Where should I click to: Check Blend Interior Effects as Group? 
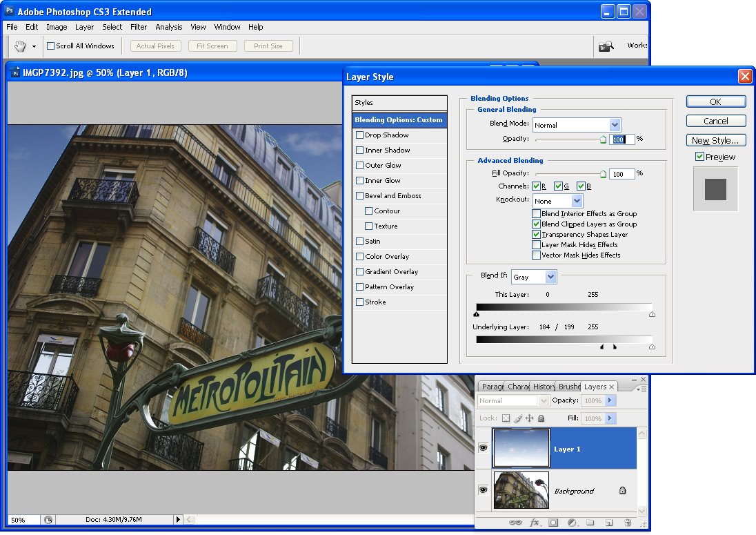[536, 214]
